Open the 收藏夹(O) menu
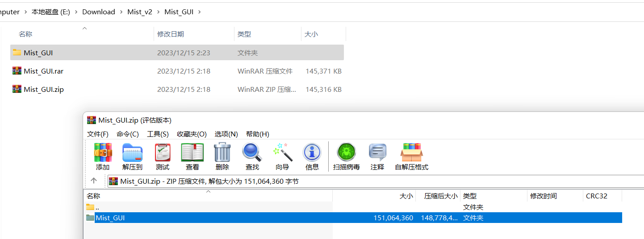 click(x=192, y=134)
